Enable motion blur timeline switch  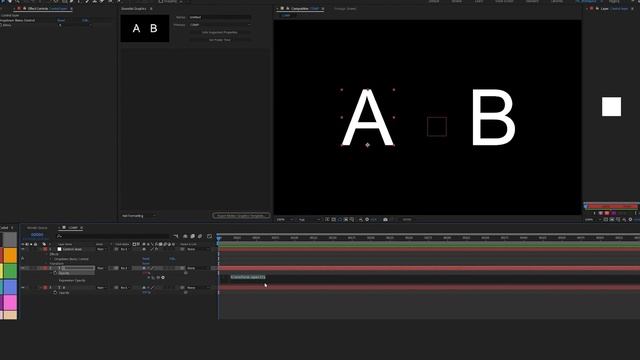pyautogui.click(x=200, y=236)
